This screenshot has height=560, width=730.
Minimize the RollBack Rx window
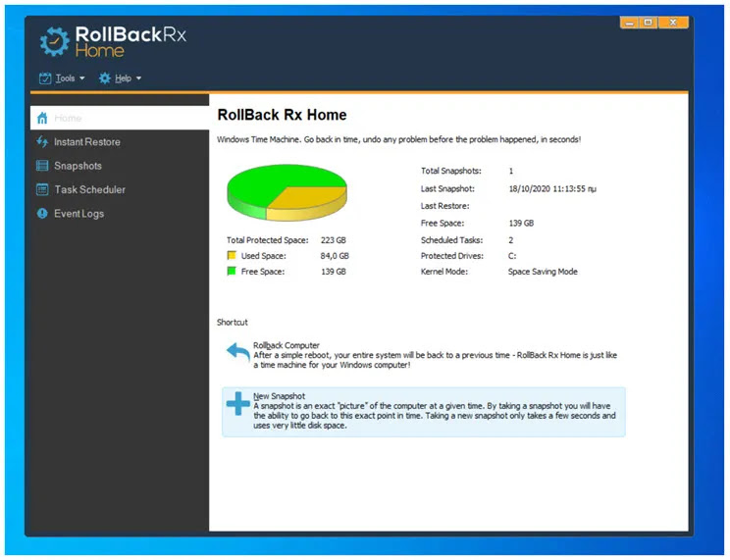pos(630,23)
